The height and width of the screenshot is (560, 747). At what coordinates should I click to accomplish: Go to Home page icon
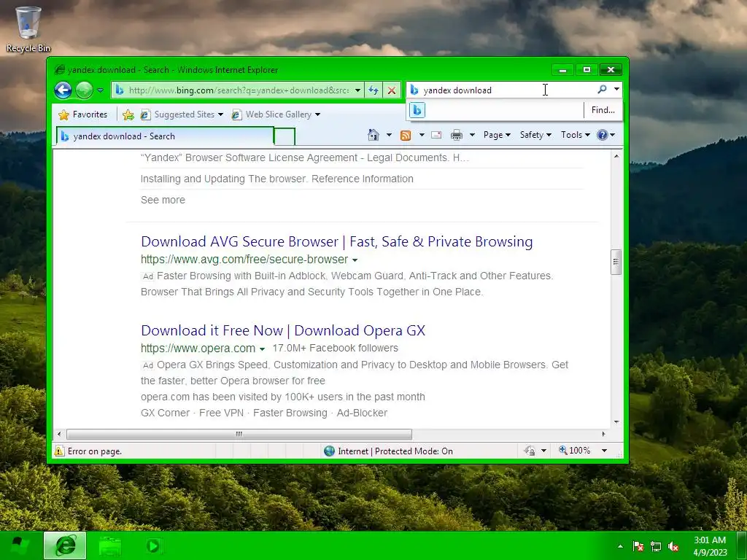click(x=373, y=135)
